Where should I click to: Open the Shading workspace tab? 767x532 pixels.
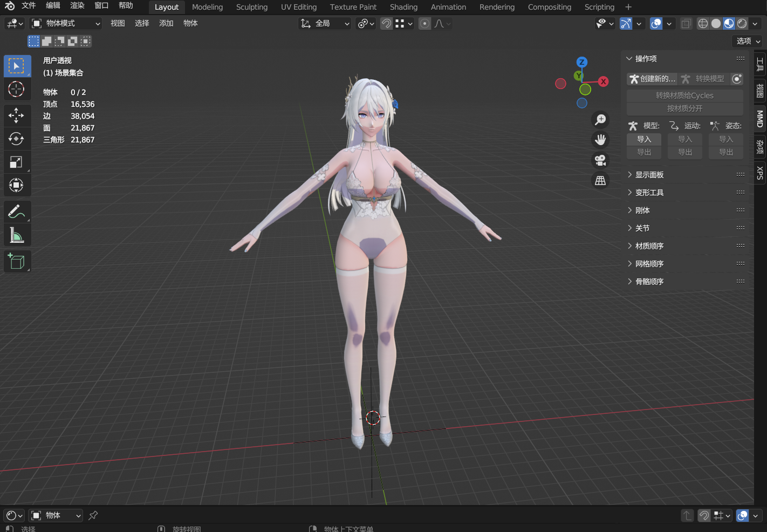click(x=403, y=7)
